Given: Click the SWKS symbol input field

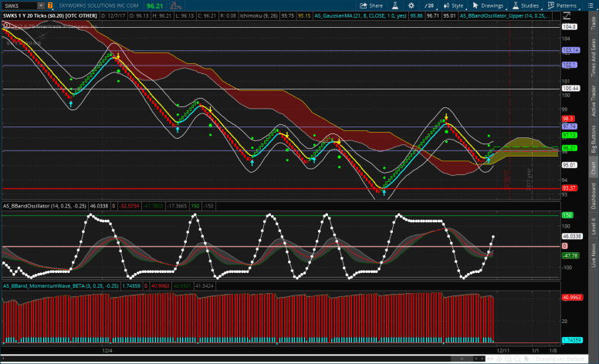Looking at the screenshot, I should (15, 5).
